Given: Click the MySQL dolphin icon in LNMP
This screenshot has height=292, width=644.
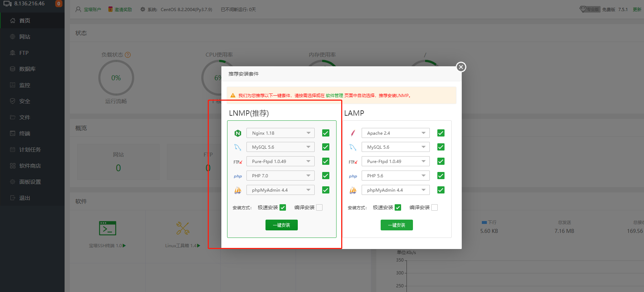Looking at the screenshot, I should 238,147.
